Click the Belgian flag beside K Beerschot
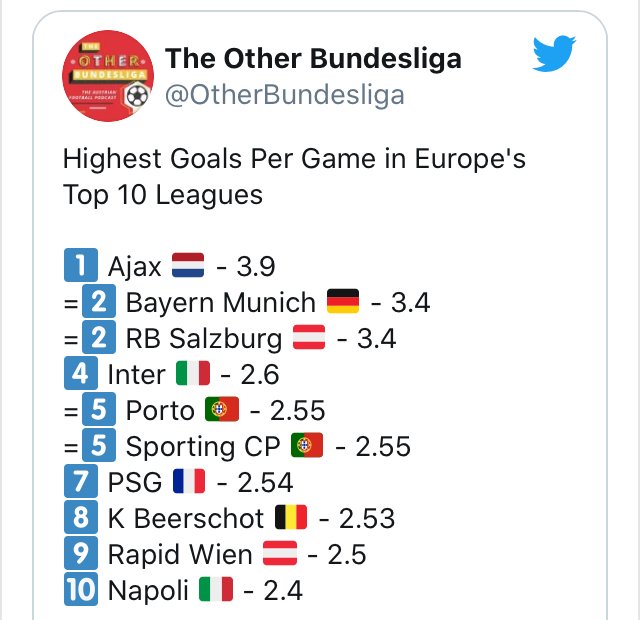Image resolution: width=640 pixels, height=620 pixels. [x=290, y=519]
